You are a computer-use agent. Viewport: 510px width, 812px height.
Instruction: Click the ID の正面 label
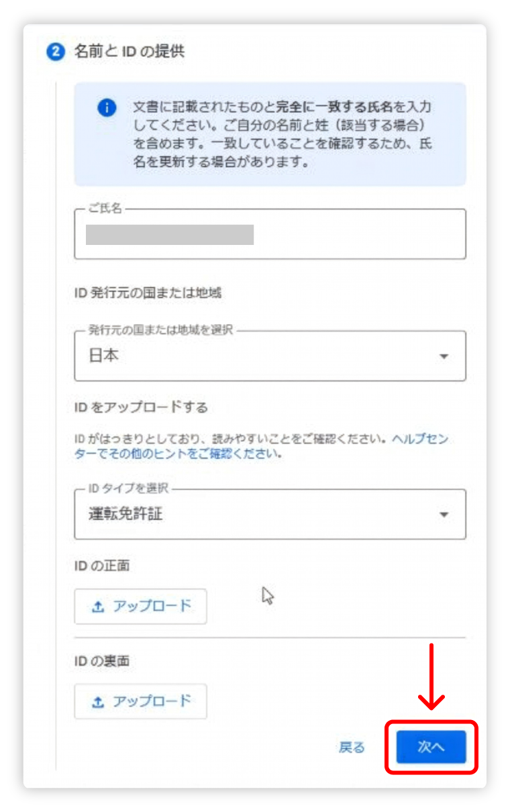tap(102, 566)
